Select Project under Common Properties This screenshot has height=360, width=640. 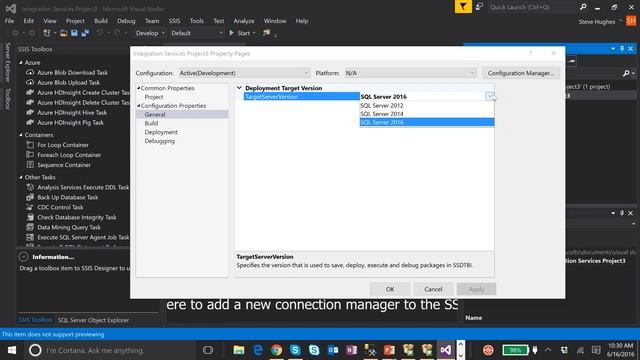tap(154, 97)
